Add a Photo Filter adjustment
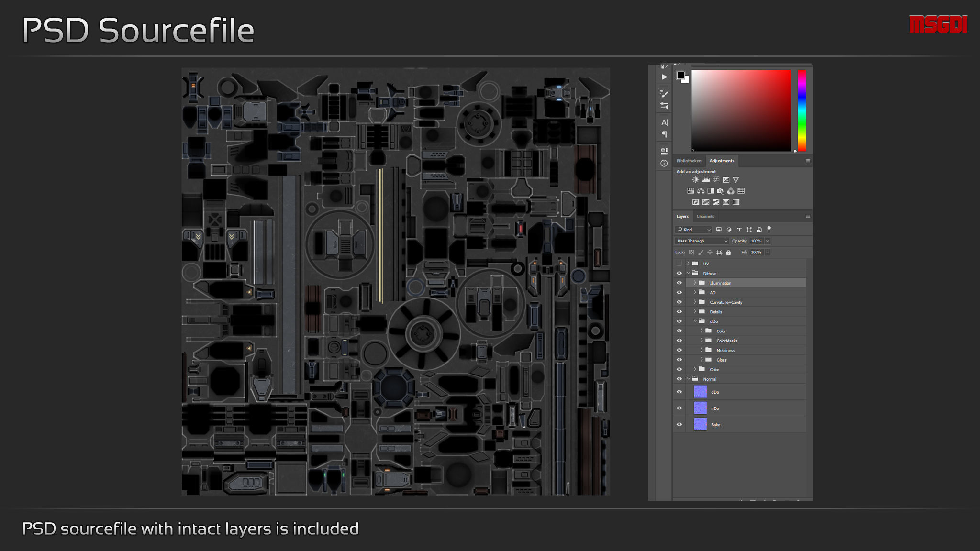980x551 pixels. pos(721,191)
